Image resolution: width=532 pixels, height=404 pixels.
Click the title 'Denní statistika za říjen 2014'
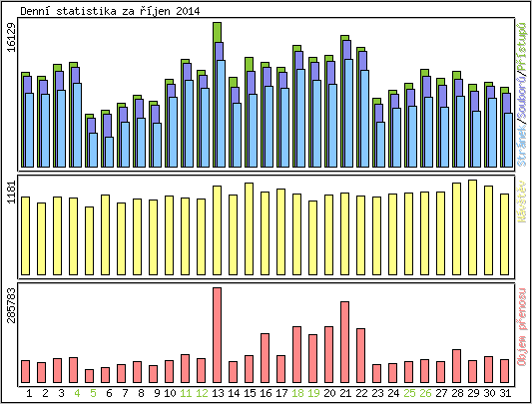coord(110,11)
